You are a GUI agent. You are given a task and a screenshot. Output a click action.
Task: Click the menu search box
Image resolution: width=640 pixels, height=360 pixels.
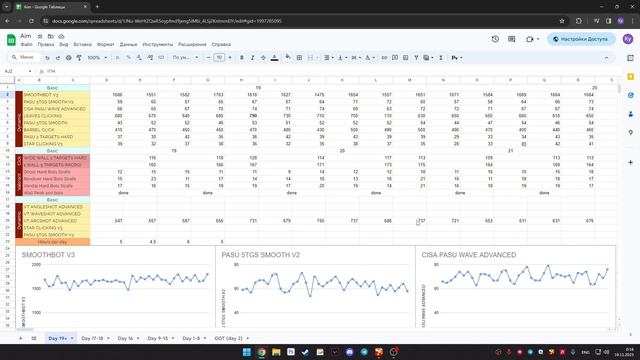24,58
